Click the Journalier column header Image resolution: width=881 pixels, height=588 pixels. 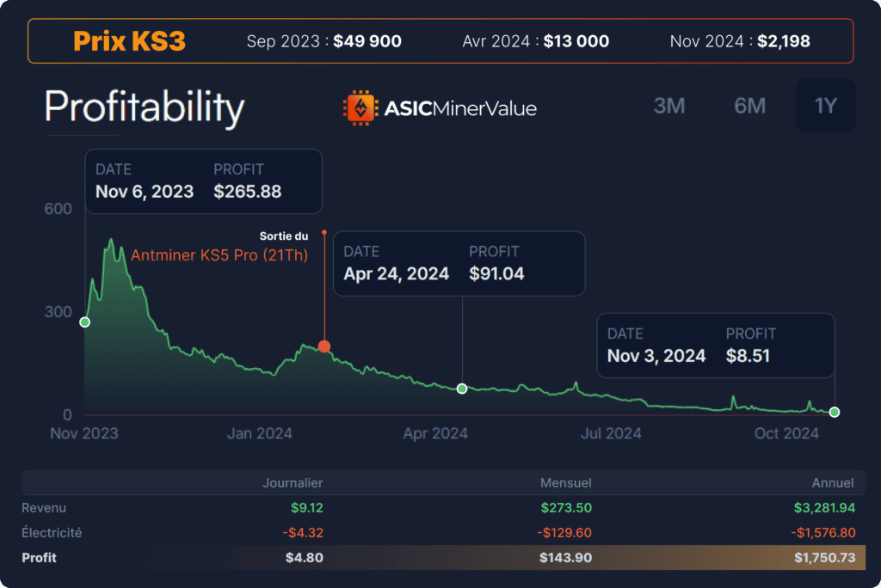[x=293, y=483]
